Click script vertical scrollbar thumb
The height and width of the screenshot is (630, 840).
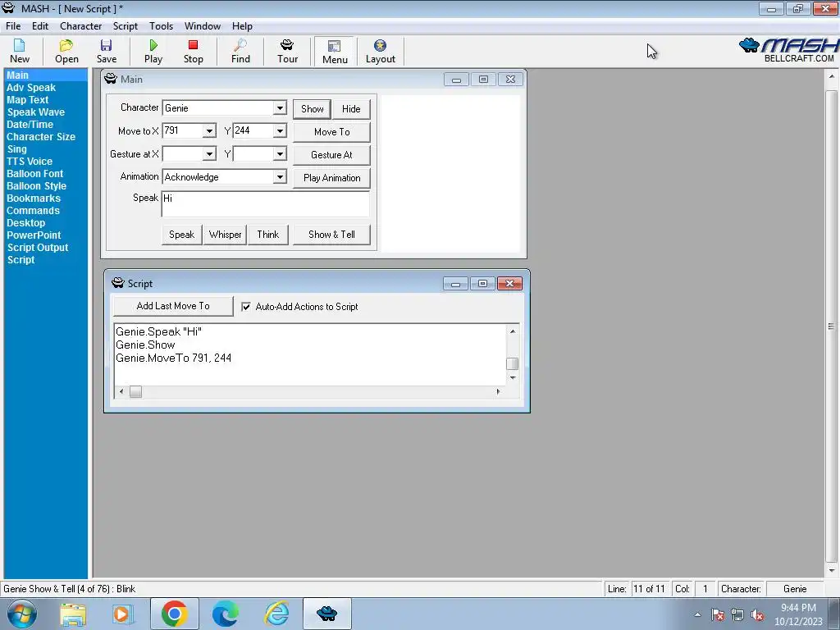tap(512, 363)
